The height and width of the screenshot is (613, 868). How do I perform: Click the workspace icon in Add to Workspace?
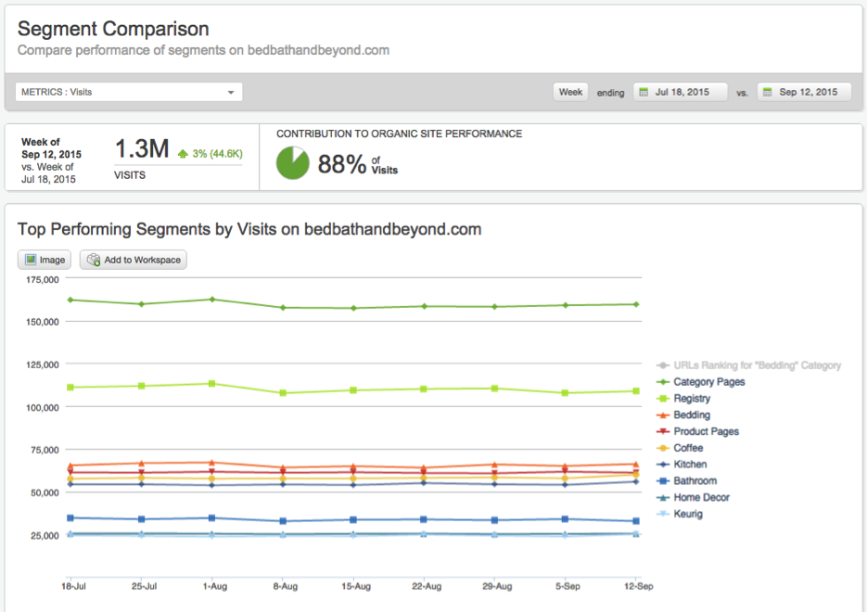click(94, 260)
